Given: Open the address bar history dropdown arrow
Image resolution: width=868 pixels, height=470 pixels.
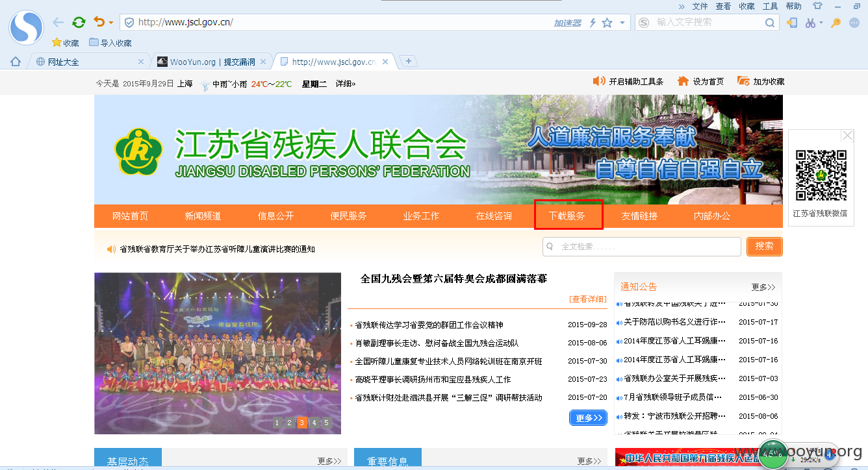Looking at the screenshot, I should point(622,23).
